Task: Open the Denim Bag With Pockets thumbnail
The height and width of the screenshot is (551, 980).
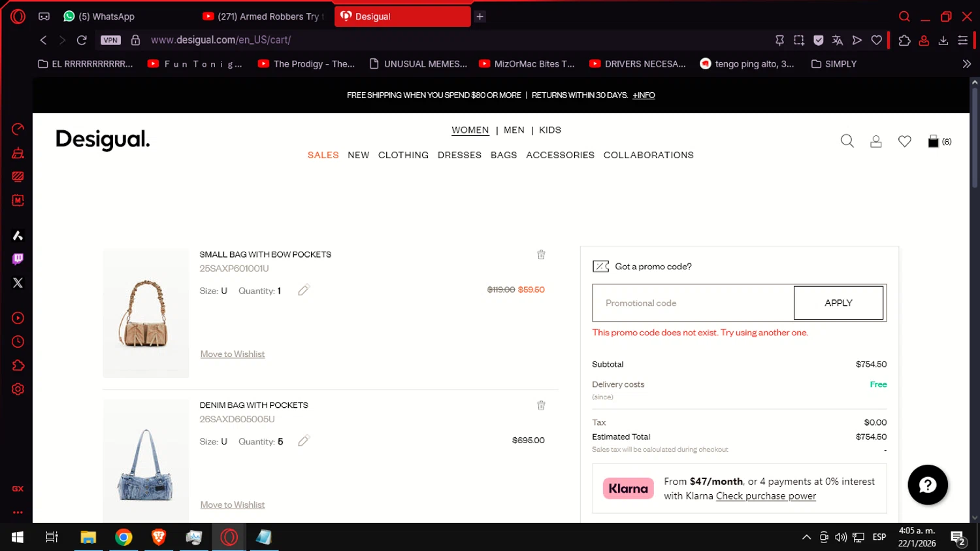Action: 146,461
